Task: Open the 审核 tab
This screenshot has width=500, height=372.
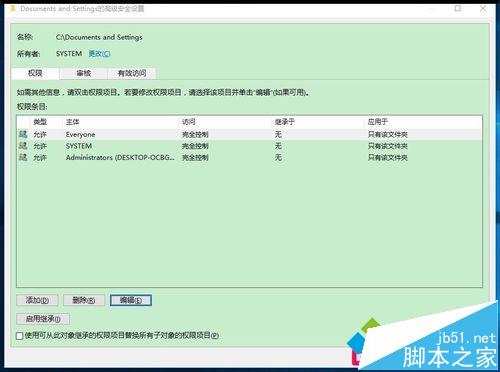Action: (83, 73)
